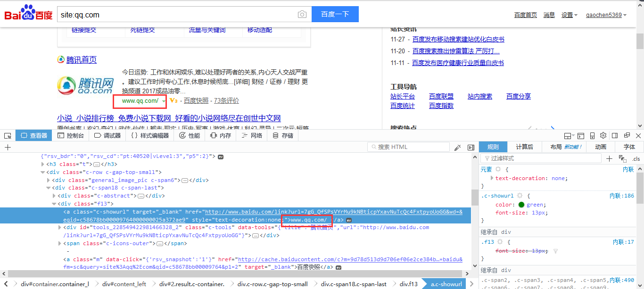
Task: Click the highlighter icon next to .c-showurl
Action: [520, 196]
